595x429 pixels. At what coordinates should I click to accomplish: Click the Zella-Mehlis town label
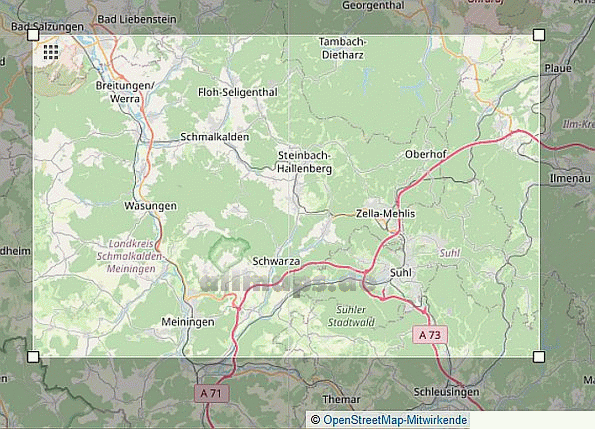point(385,214)
